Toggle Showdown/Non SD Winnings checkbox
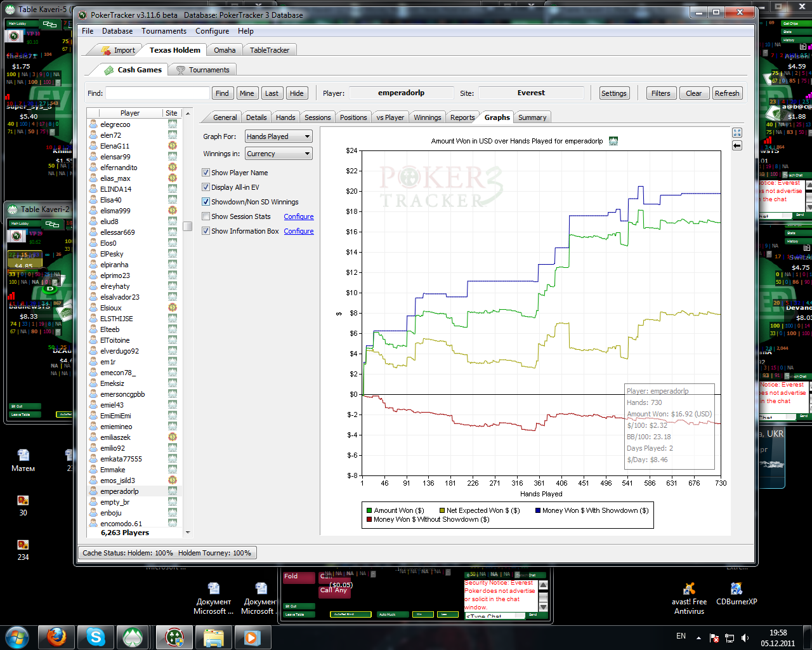The height and width of the screenshot is (650, 812). click(206, 202)
